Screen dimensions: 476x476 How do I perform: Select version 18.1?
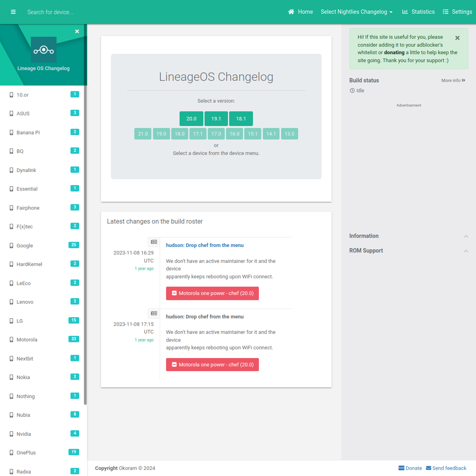click(241, 119)
